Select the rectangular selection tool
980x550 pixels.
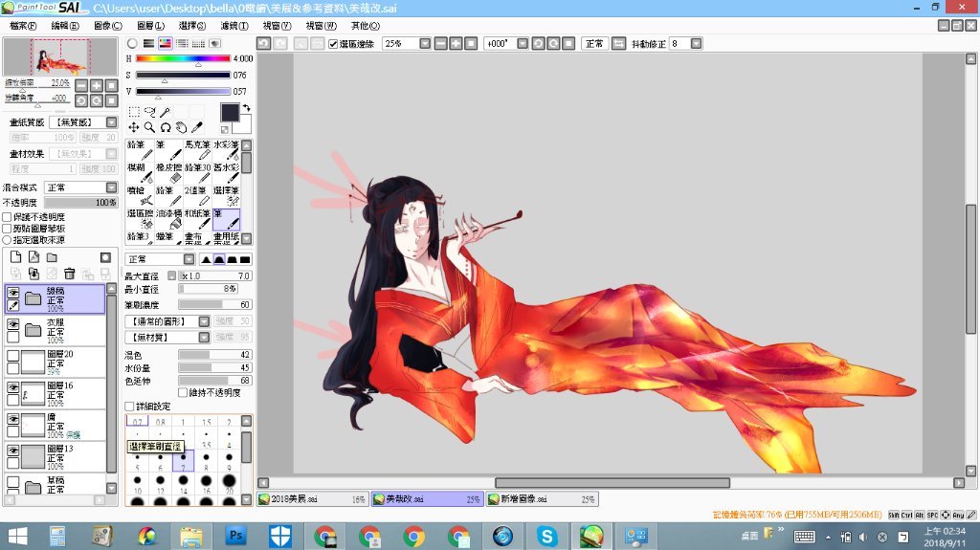[x=134, y=112]
